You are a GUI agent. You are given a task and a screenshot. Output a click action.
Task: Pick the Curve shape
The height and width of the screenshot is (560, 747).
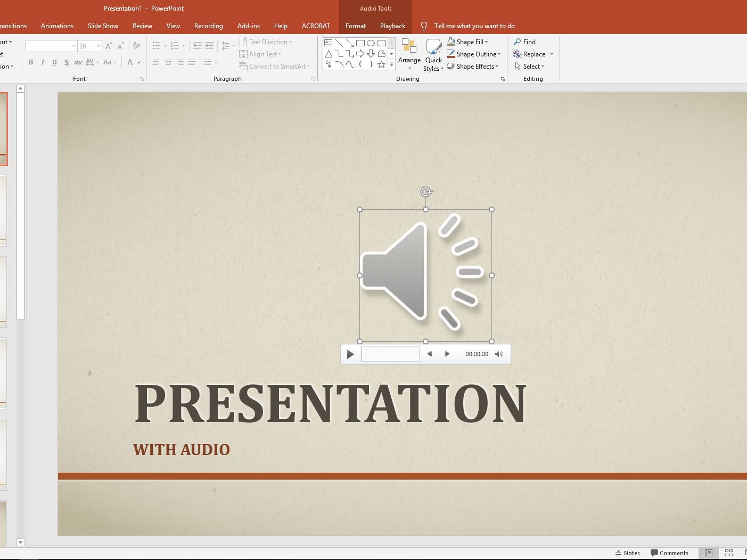(x=350, y=64)
